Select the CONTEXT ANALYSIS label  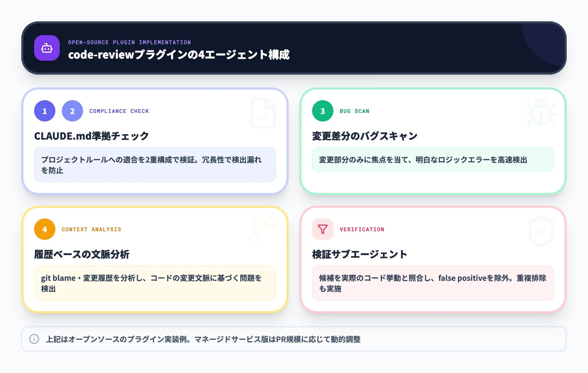91,229
